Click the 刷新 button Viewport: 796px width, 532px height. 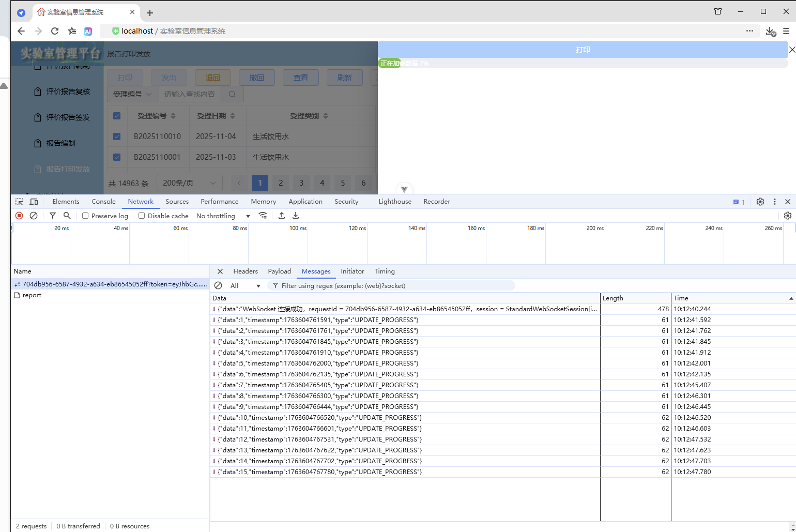[344, 78]
